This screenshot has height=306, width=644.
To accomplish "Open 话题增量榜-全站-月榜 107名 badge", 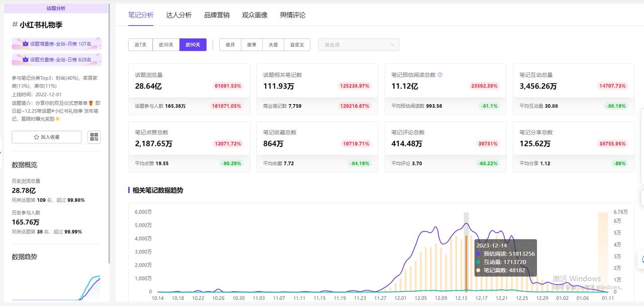I will 57,44.
